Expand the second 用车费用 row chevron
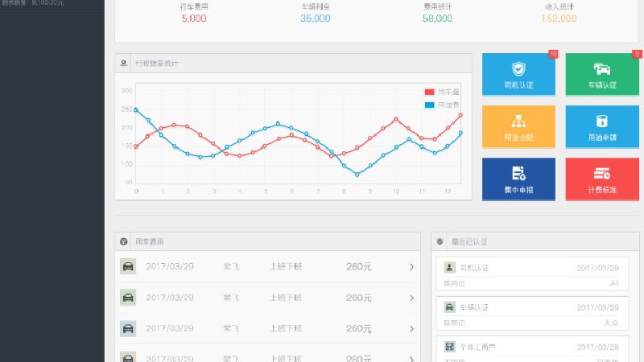Viewport: 644px width, 362px height. click(x=411, y=298)
